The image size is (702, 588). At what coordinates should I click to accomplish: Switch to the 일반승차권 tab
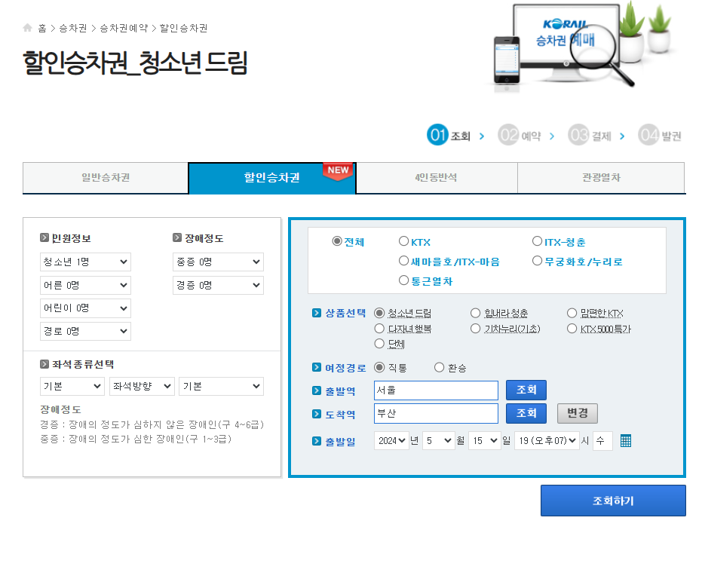106,178
